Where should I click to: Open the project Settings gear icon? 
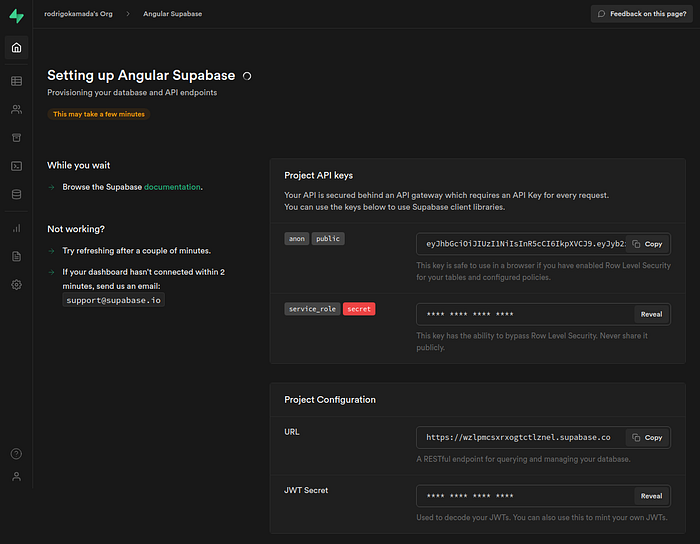tap(16, 285)
